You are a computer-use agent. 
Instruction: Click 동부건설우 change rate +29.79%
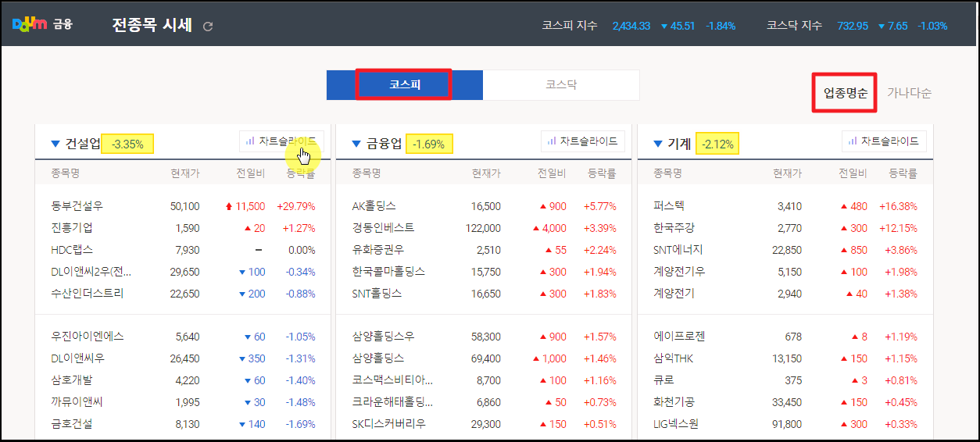pos(296,206)
